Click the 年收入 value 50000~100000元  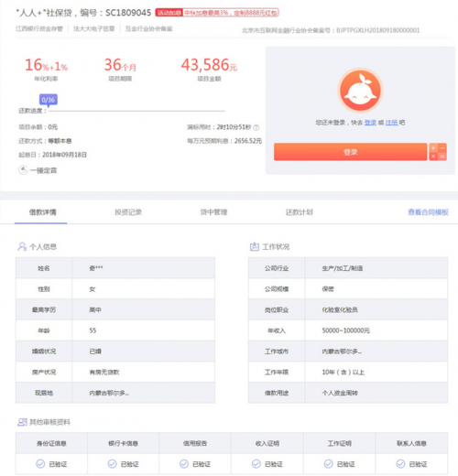click(x=345, y=330)
